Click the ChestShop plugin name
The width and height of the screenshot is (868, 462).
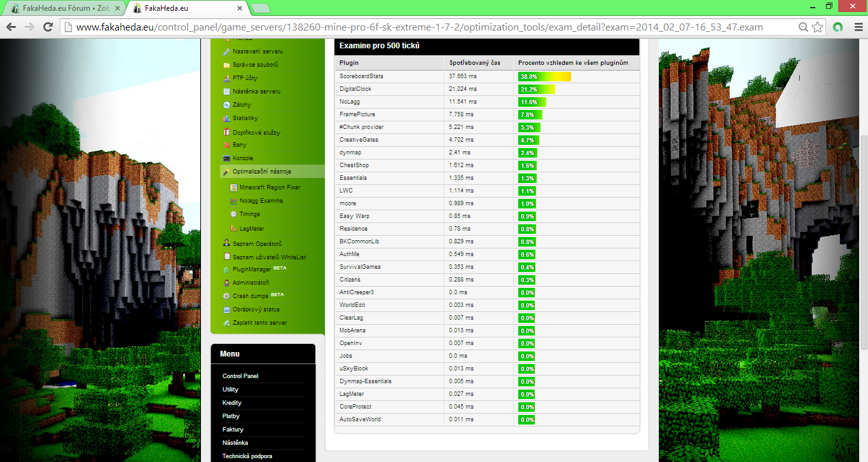354,165
